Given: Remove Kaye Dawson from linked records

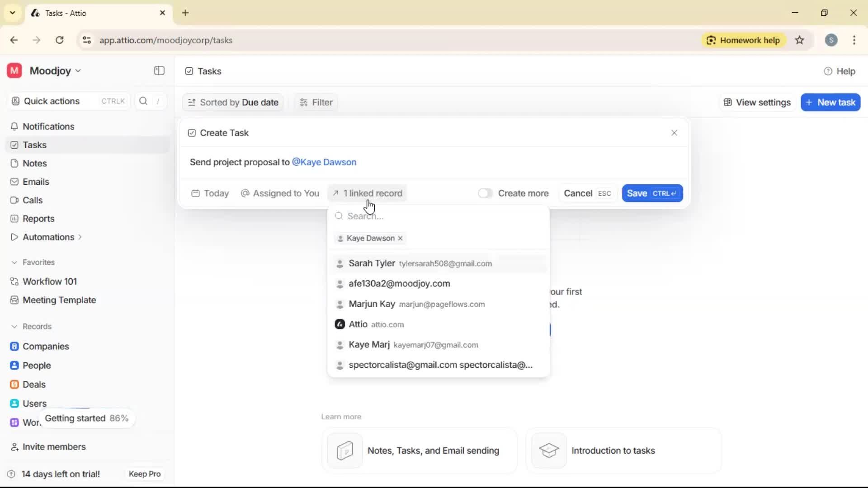Looking at the screenshot, I should (401, 238).
